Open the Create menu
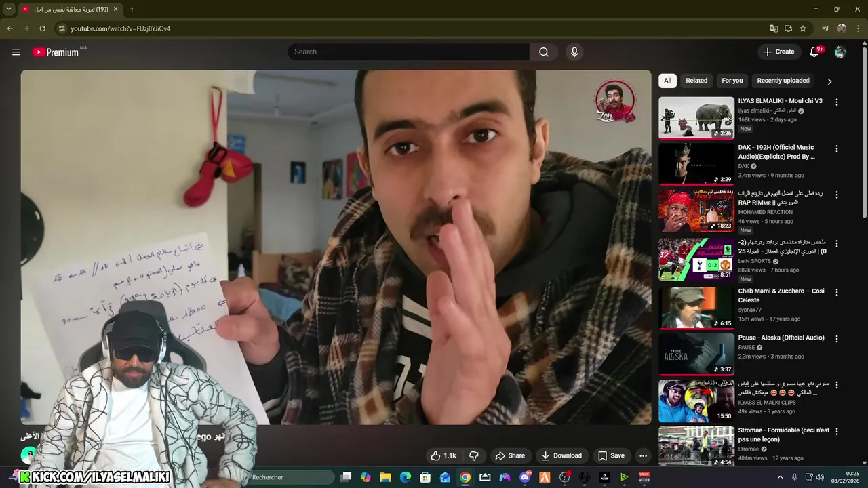The height and width of the screenshot is (488, 868). coord(778,52)
